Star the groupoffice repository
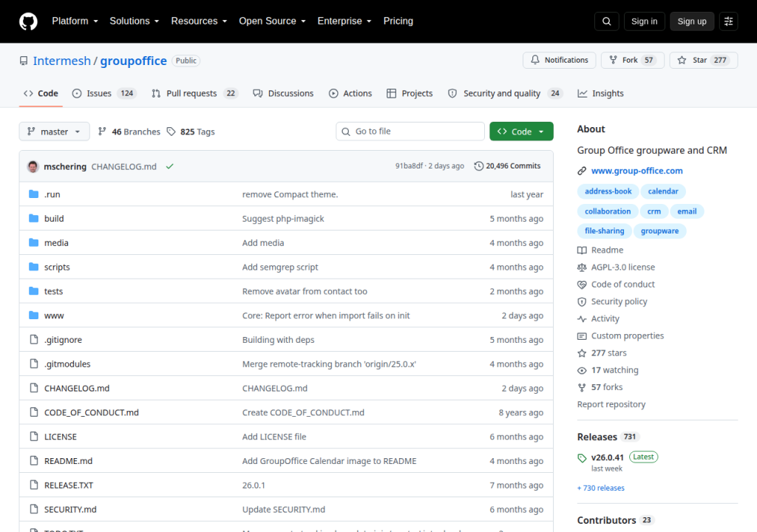Screen dimensions: 757x532 point(704,60)
